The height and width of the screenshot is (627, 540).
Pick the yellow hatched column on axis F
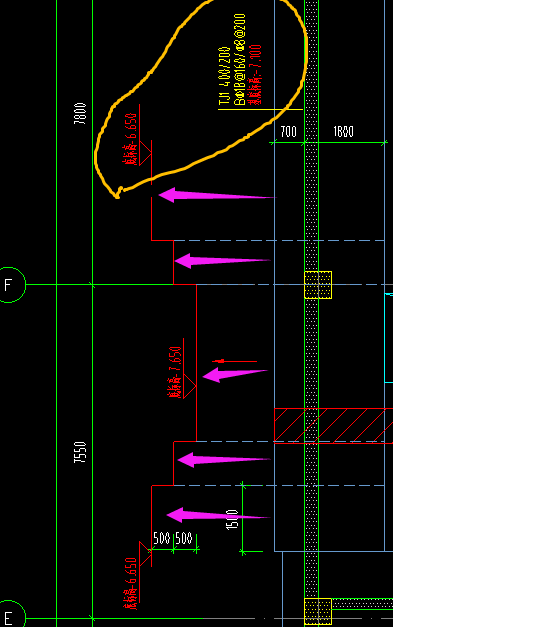[318, 285]
